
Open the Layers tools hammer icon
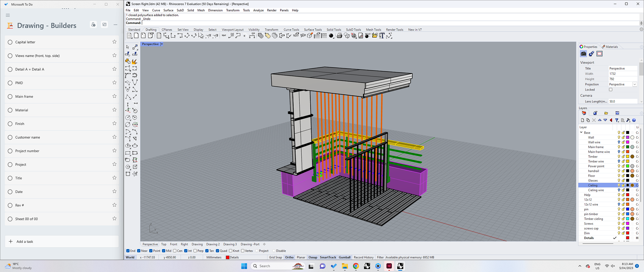tap(628, 120)
